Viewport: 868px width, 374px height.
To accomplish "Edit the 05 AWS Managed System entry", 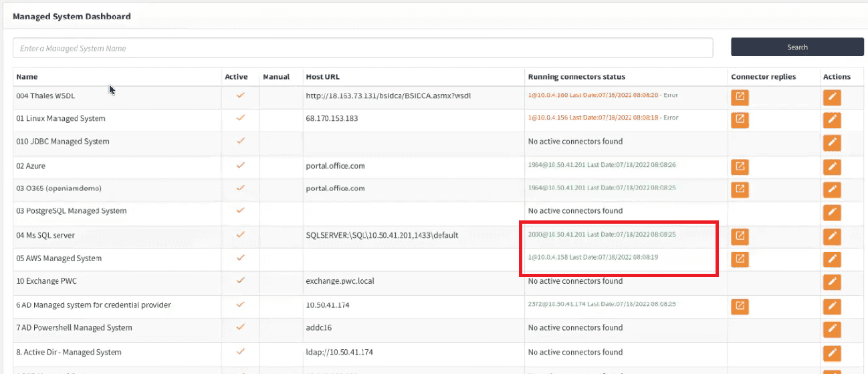I will (832, 259).
